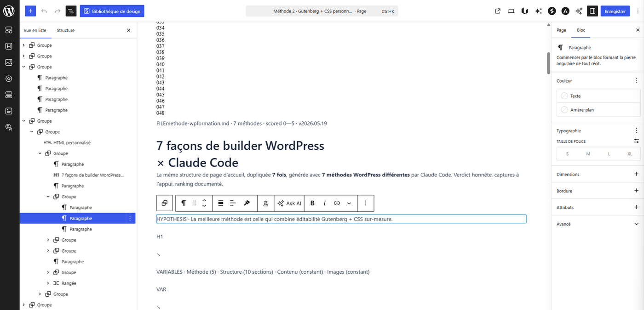
Task: Open the editor options three-dot menu
Action: click(637, 11)
